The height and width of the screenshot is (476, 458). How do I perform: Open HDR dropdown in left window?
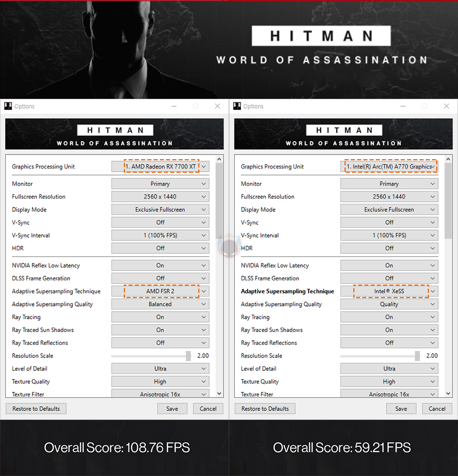coord(160,248)
